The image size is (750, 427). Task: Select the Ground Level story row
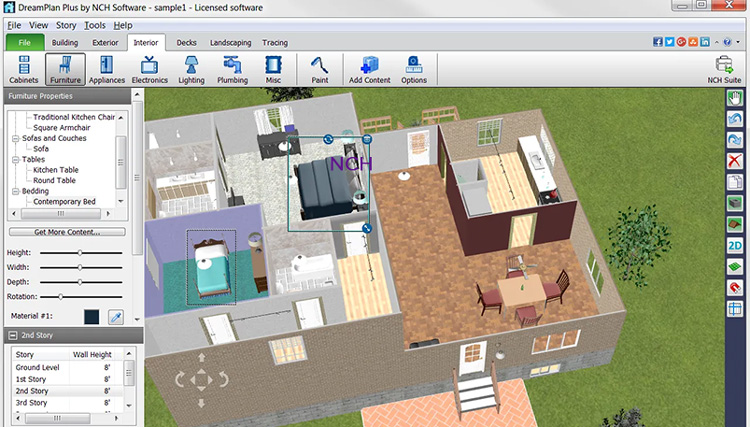[x=67, y=367]
